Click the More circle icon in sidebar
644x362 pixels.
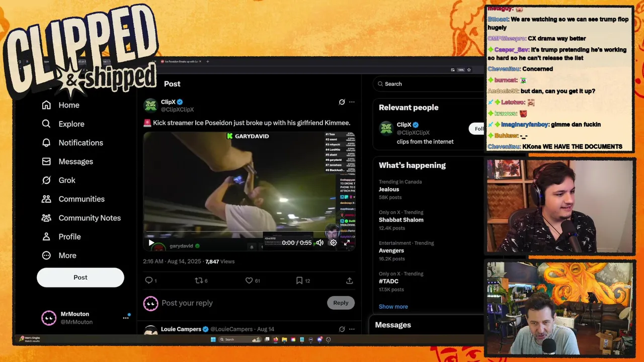pyautogui.click(x=46, y=255)
